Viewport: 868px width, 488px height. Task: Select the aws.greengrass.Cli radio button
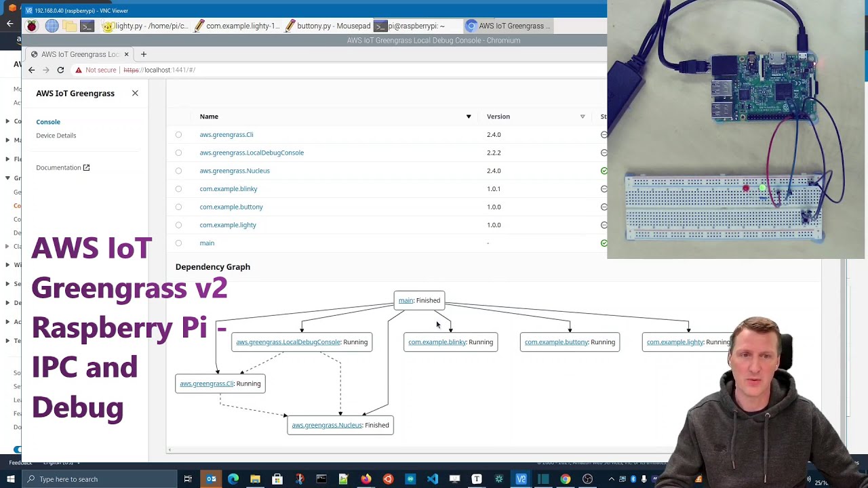[178, 135]
